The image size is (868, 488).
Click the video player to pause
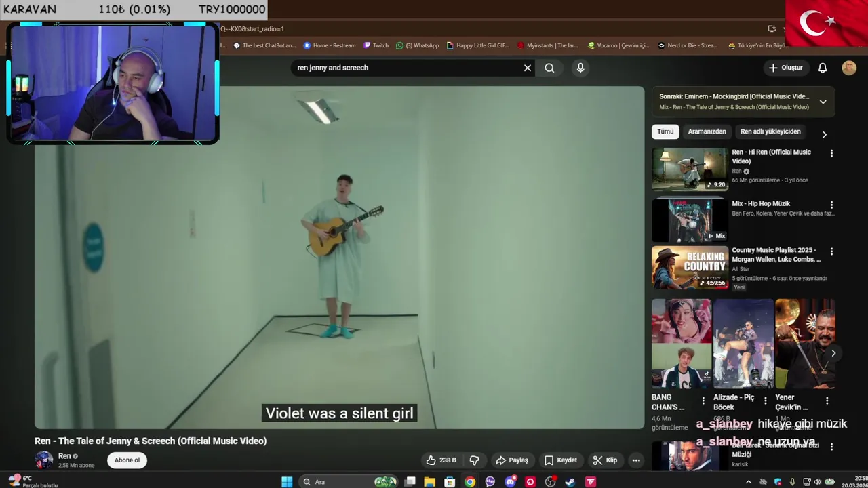pyautogui.click(x=339, y=258)
